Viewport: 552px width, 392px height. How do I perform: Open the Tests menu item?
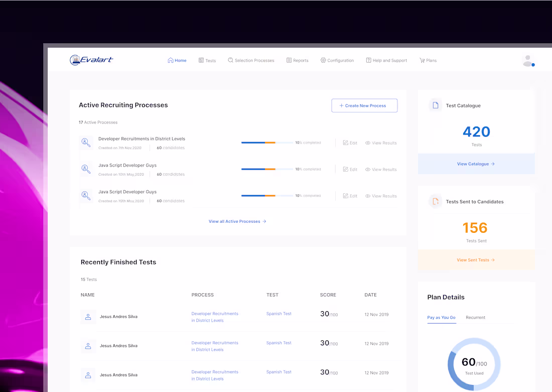207,61
